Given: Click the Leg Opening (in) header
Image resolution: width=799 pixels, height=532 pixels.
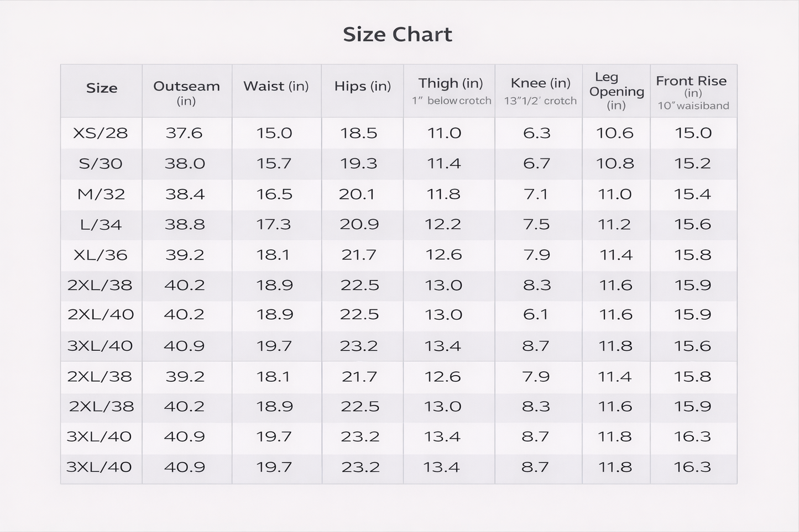Looking at the screenshot, I should coord(617,91).
